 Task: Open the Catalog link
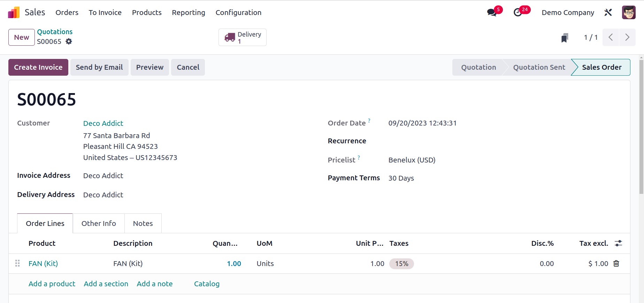(x=207, y=284)
